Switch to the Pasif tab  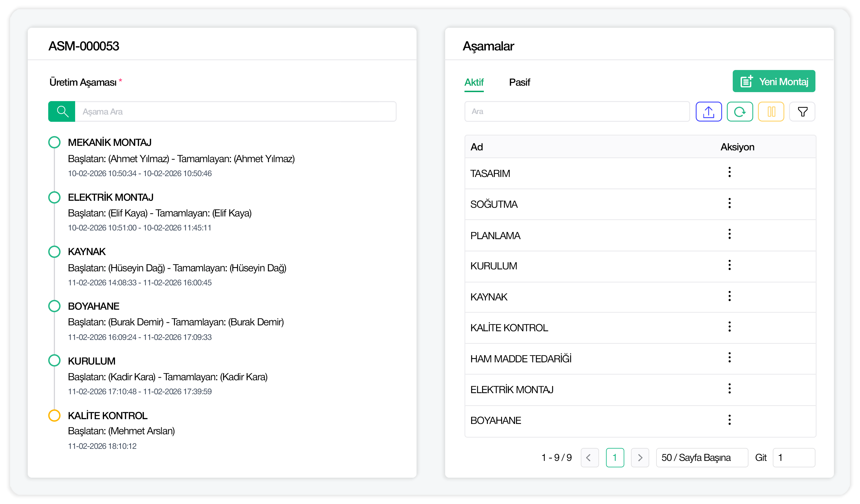pyautogui.click(x=519, y=82)
